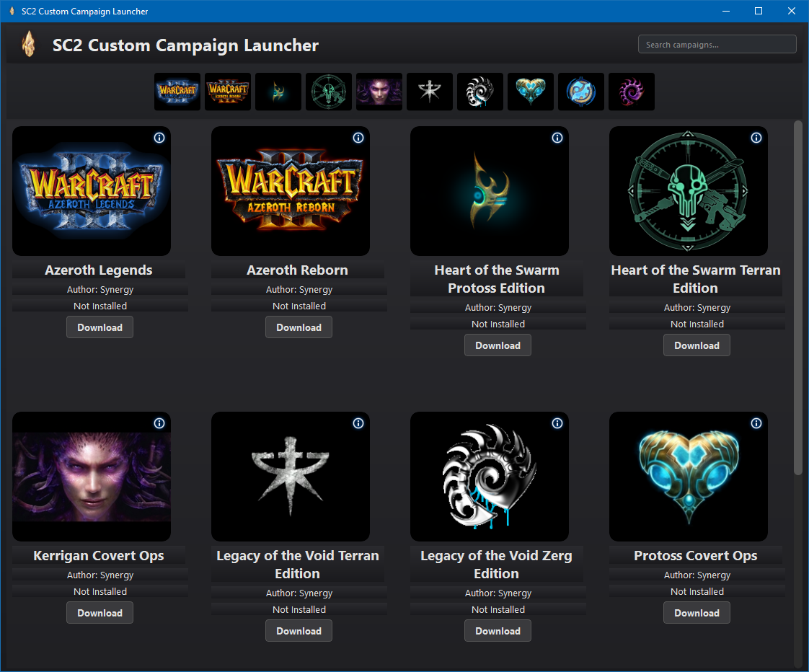Click the Azeroth Reborn title text
Viewport: 809px width, 672px height.
coord(297,270)
